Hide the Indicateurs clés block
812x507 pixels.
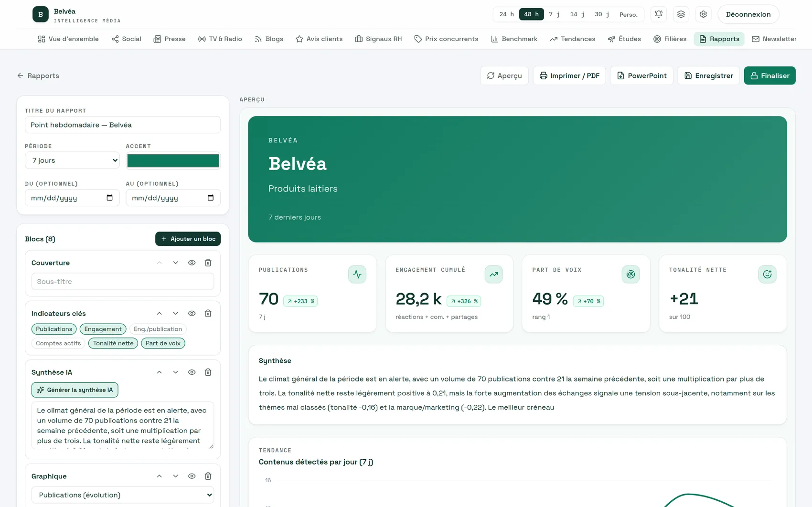click(x=192, y=313)
